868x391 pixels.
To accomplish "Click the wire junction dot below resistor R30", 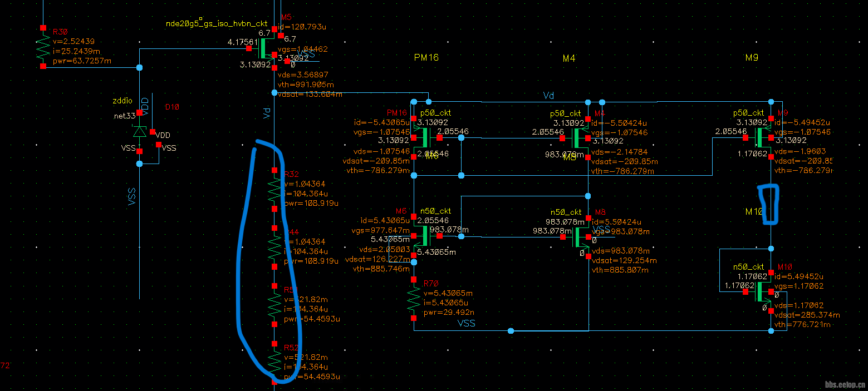I will (x=139, y=67).
